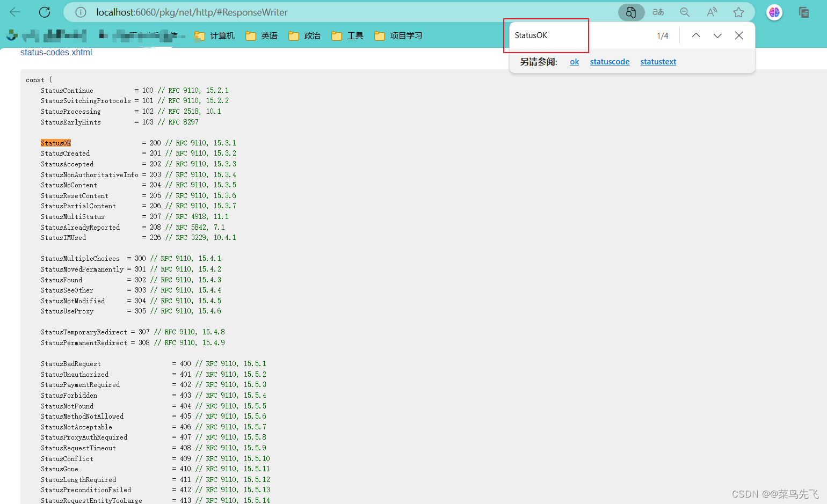Click StatusIMUsed constant text
Viewport: 827px width, 504px height.
[63, 237]
